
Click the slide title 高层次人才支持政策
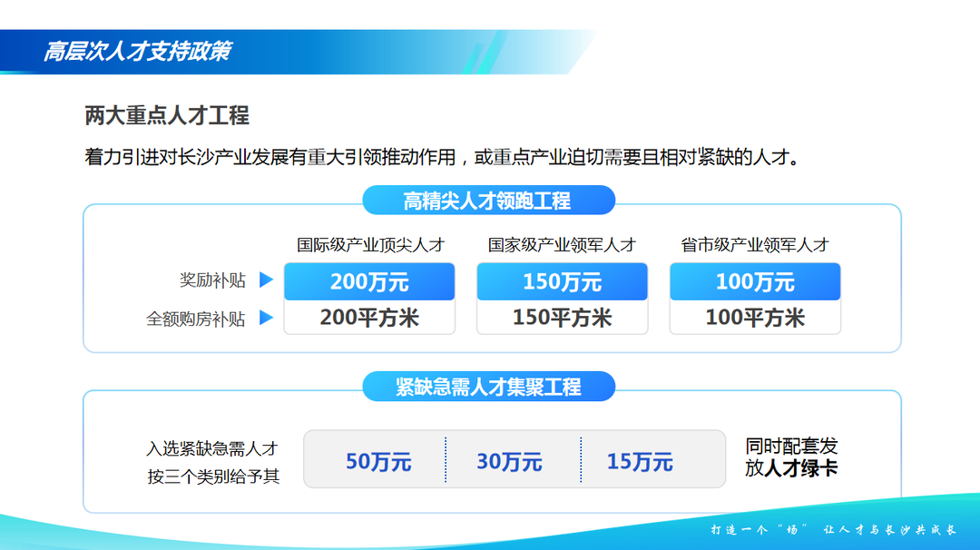(137, 52)
